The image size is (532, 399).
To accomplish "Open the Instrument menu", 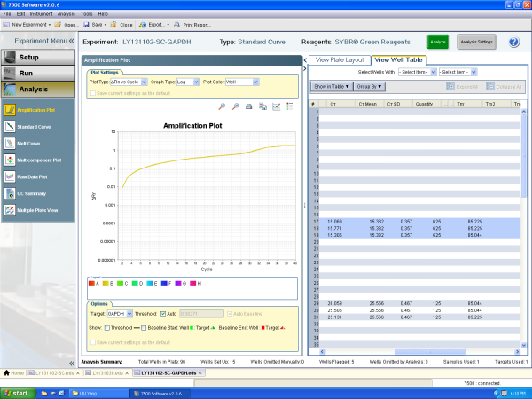I will click(x=40, y=14).
